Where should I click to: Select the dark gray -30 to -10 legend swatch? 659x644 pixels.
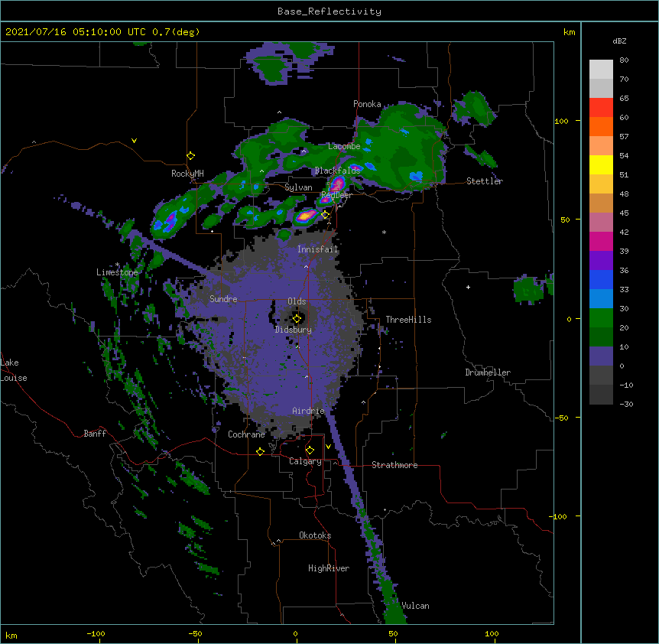(601, 395)
